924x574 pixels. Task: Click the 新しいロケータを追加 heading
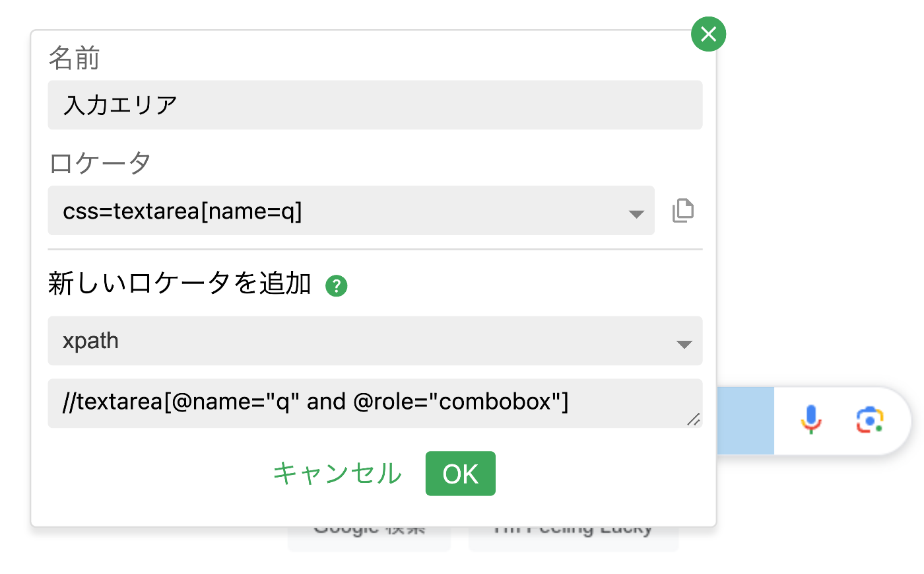coord(180,283)
